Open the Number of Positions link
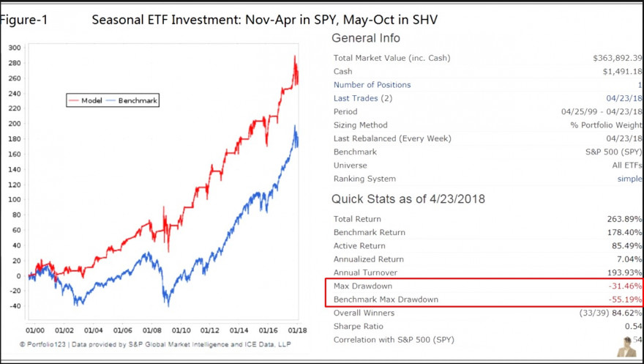The height and width of the screenshot is (364, 644). (x=372, y=85)
